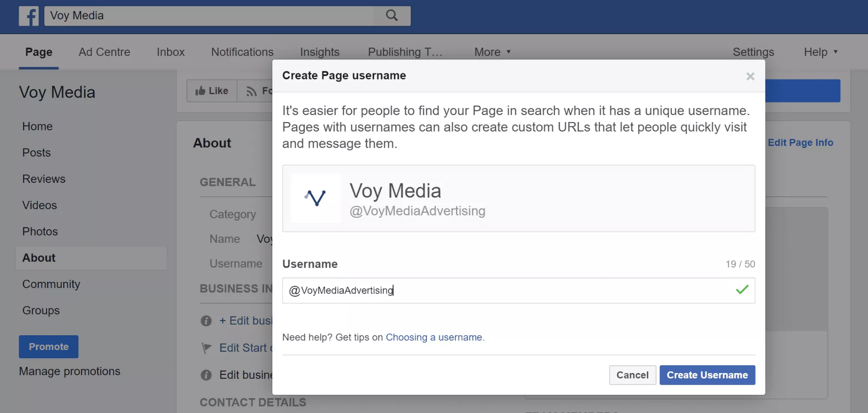The width and height of the screenshot is (868, 413).
Task: Click the flag icon beside Edit Start
Action: coord(207,348)
